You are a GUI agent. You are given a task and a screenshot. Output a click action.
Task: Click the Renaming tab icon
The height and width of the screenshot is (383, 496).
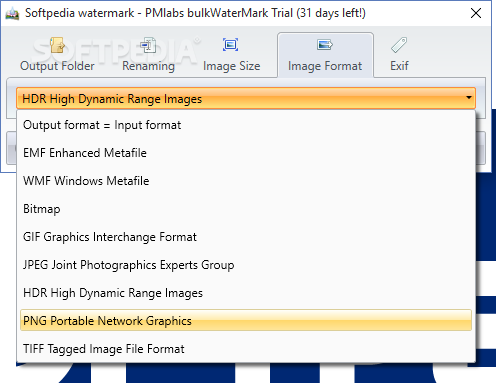(x=148, y=45)
